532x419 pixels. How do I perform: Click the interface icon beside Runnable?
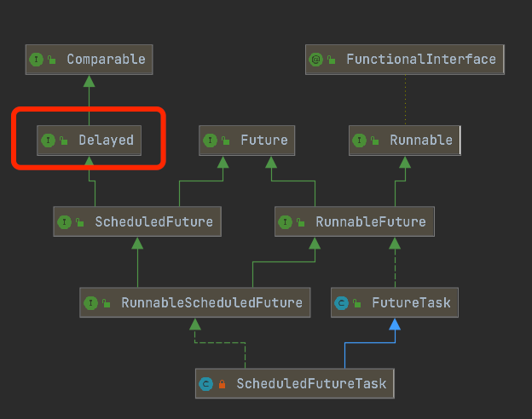(x=359, y=140)
